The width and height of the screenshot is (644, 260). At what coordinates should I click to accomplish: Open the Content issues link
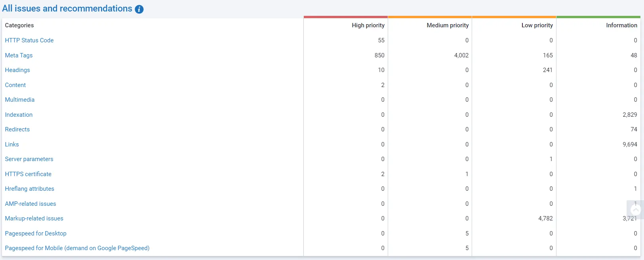click(15, 85)
